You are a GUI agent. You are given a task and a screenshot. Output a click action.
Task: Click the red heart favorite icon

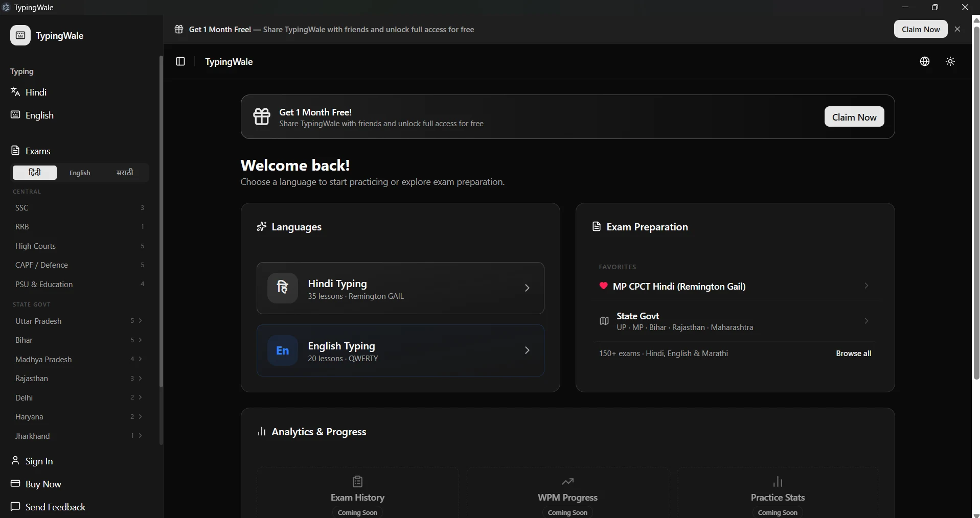coord(603,286)
